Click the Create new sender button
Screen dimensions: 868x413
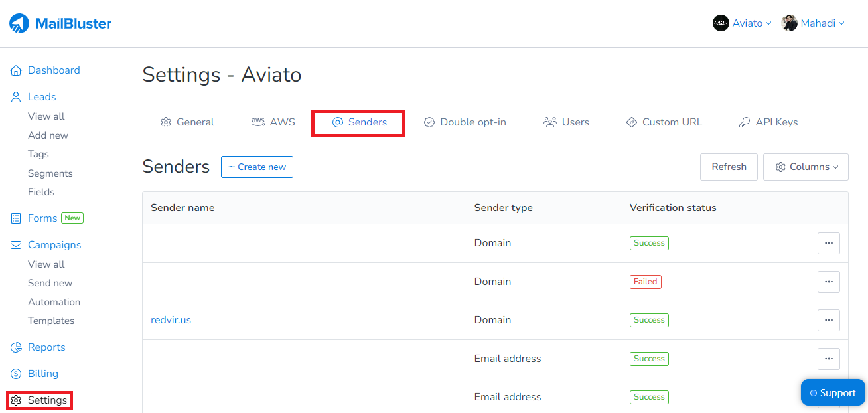(x=257, y=167)
